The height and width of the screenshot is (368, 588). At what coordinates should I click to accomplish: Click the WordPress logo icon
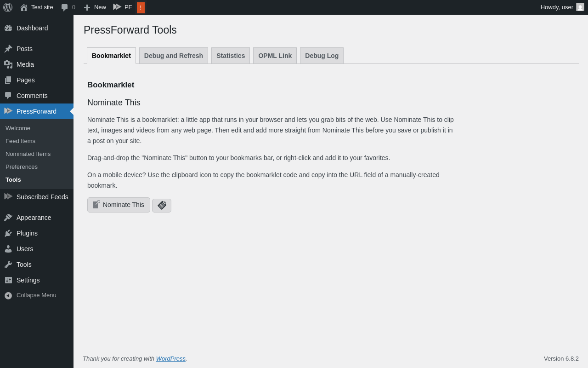(x=8, y=7)
